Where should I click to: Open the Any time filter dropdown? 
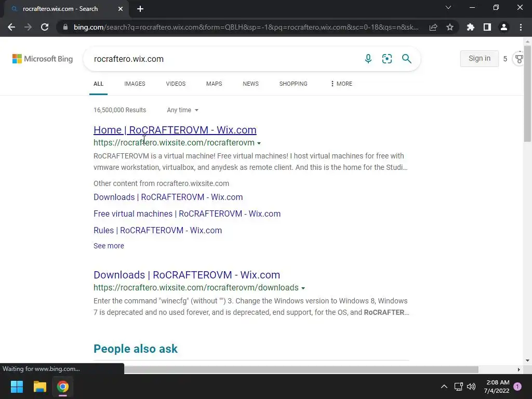click(x=182, y=110)
